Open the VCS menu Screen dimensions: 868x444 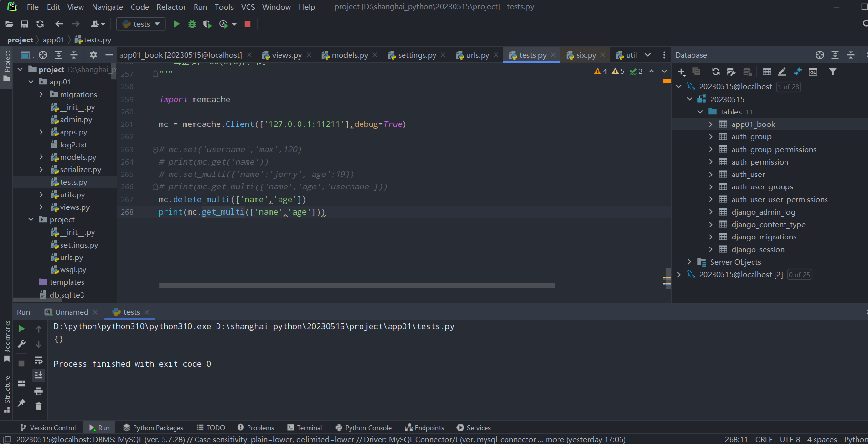click(248, 7)
